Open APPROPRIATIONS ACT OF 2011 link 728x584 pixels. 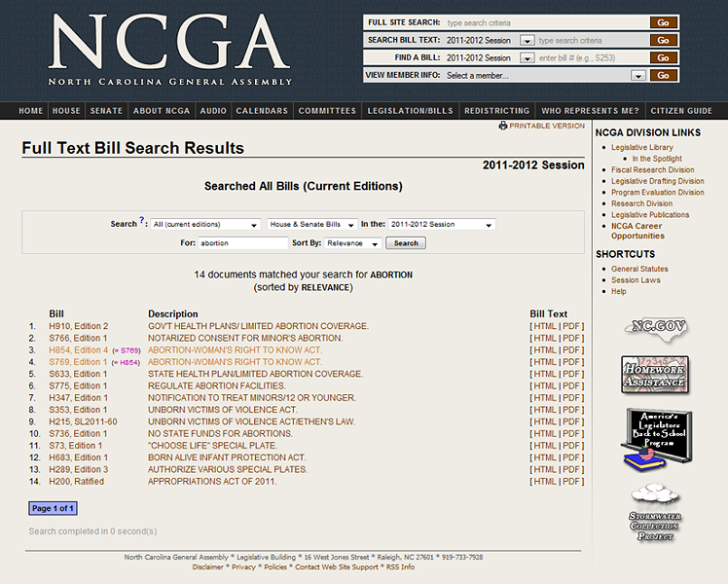tap(212, 482)
